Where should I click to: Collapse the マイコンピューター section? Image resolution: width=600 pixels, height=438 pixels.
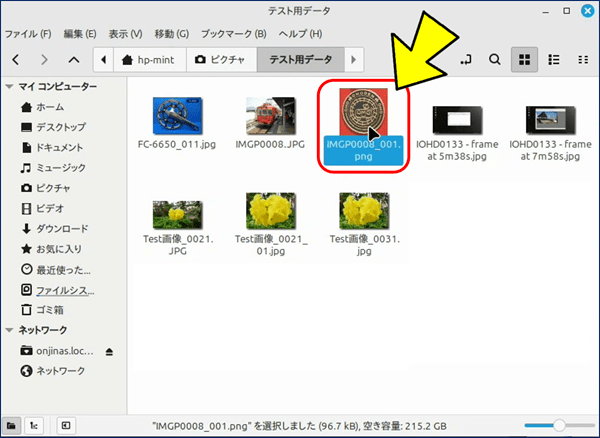point(9,87)
